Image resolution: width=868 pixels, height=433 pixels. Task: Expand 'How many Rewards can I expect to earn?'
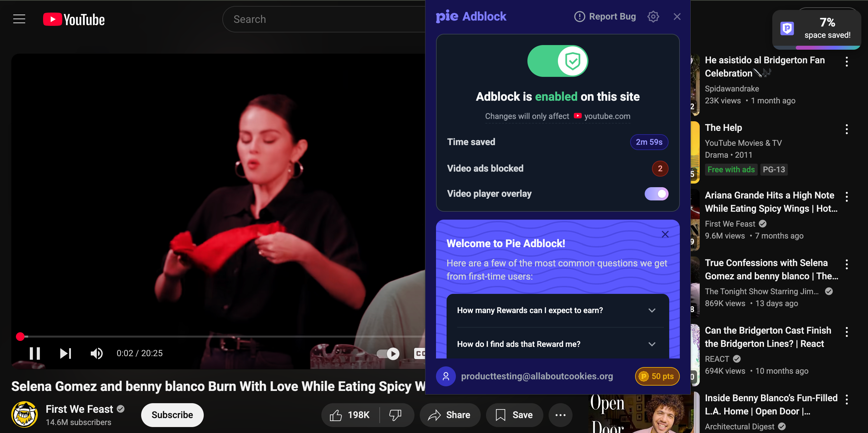tap(558, 310)
